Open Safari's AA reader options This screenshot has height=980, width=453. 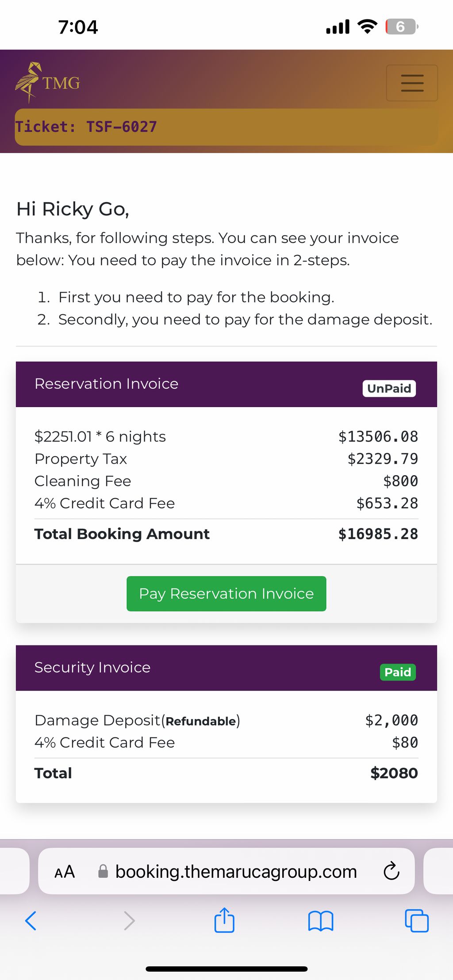coord(65,872)
